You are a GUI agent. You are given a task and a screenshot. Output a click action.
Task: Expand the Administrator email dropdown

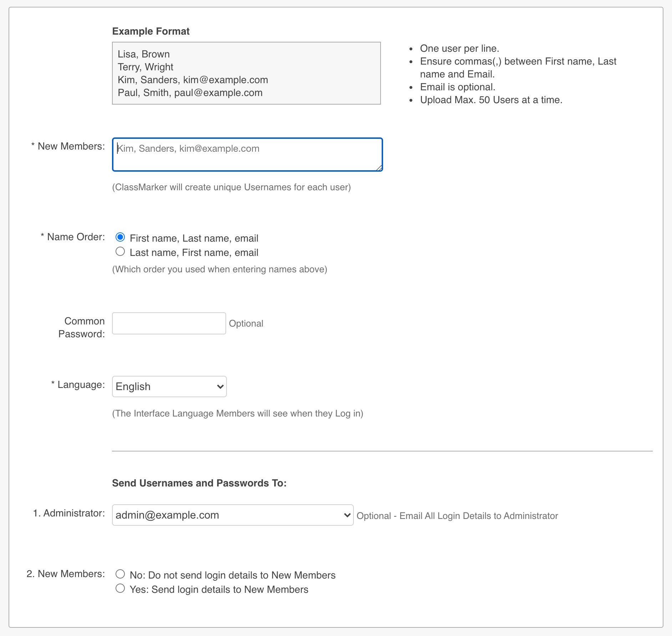233,515
